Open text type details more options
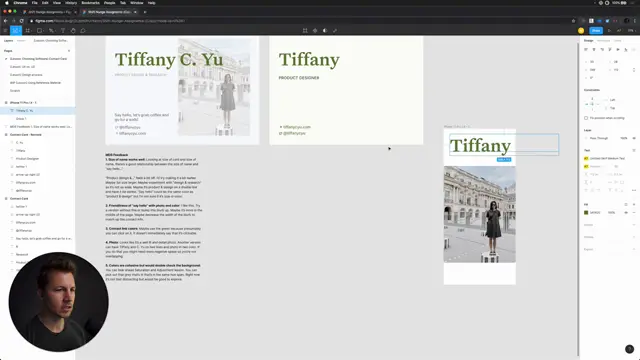Viewport: 640px width, 360px height. pyautogui.click(x=634, y=190)
